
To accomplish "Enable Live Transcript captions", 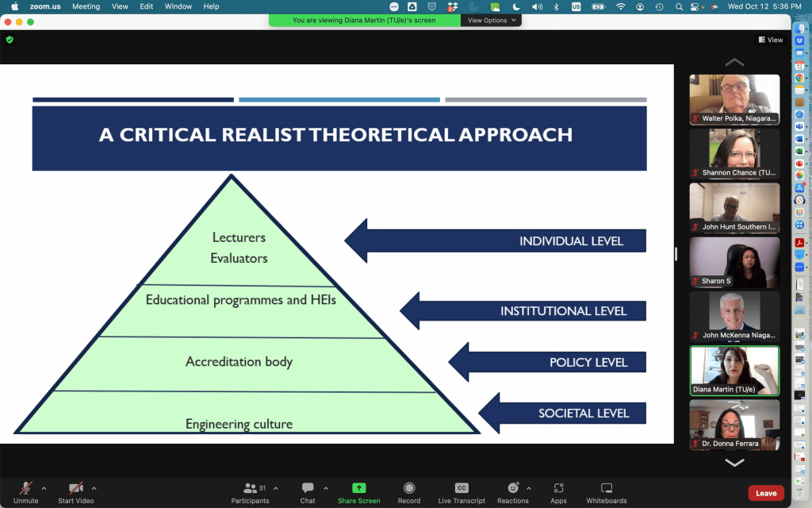I will click(x=462, y=488).
